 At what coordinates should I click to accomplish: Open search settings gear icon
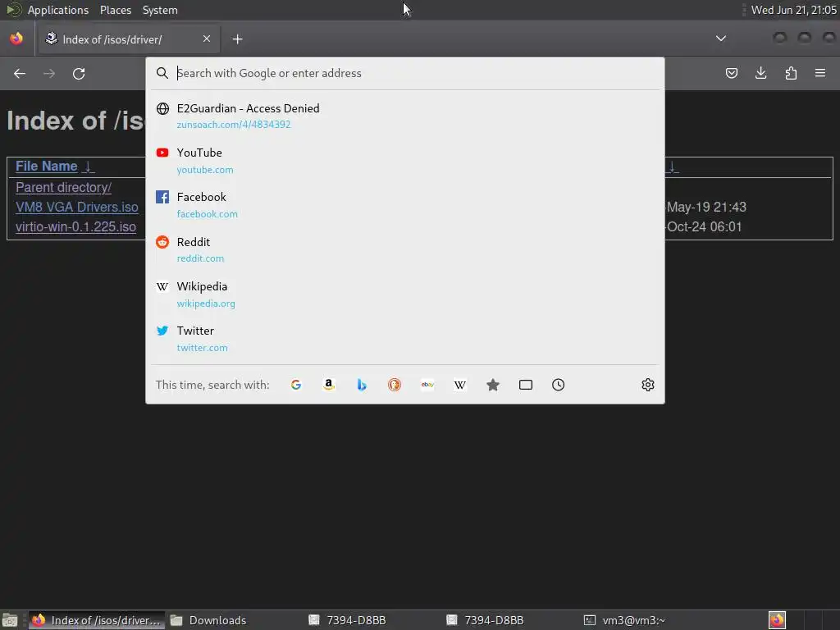pos(648,385)
